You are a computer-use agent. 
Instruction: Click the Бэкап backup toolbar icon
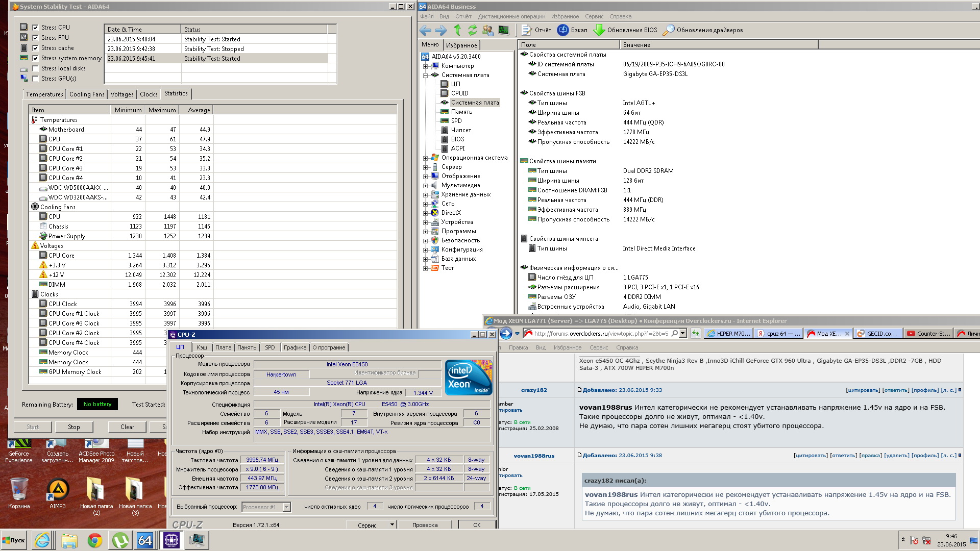(563, 30)
